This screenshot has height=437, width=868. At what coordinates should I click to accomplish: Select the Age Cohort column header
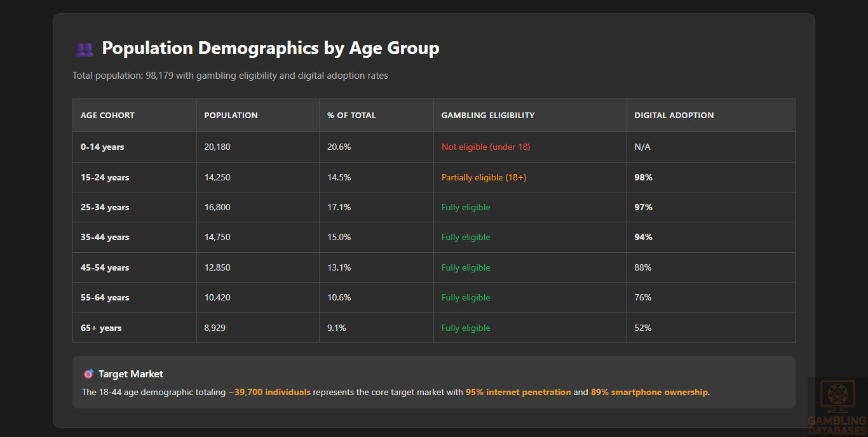click(x=107, y=116)
